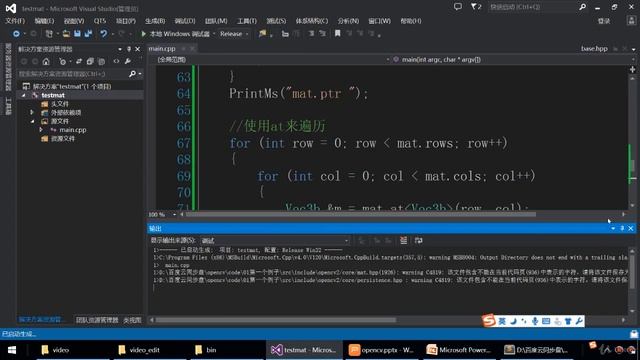Viewport: 640px width, 360px height.
Task: Toggle Sogou moon punctuation mode icon
Action: pyautogui.click(x=513, y=321)
